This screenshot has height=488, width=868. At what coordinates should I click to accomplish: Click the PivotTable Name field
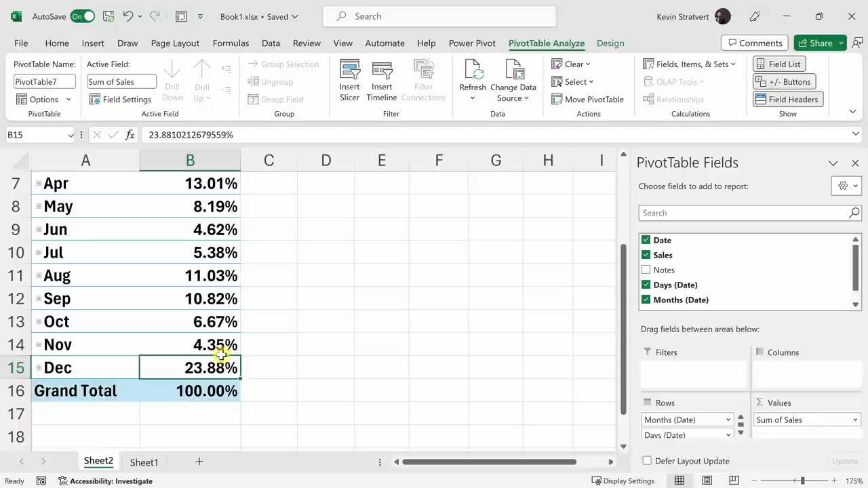click(x=45, y=81)
